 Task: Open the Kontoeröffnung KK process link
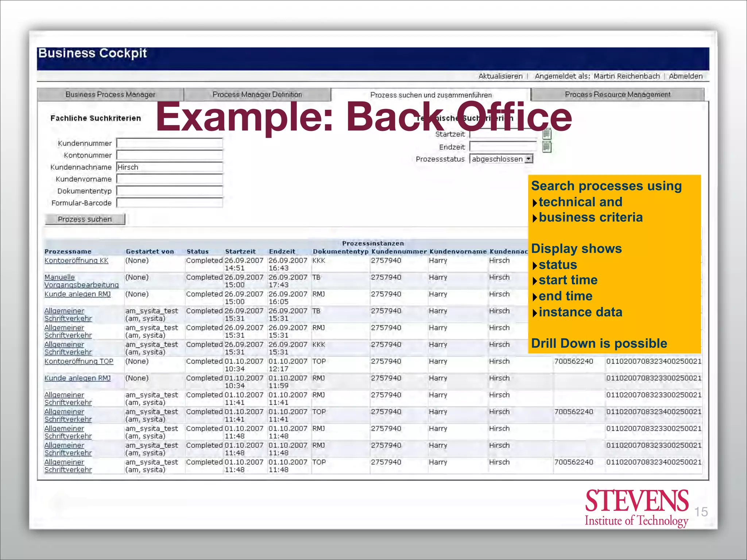coord(76,261)
